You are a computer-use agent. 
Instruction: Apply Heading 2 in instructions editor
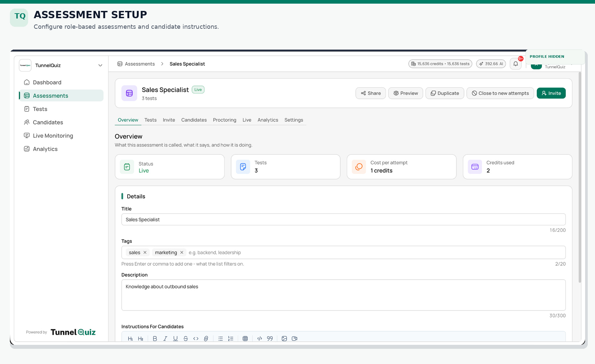pos(140,339)
